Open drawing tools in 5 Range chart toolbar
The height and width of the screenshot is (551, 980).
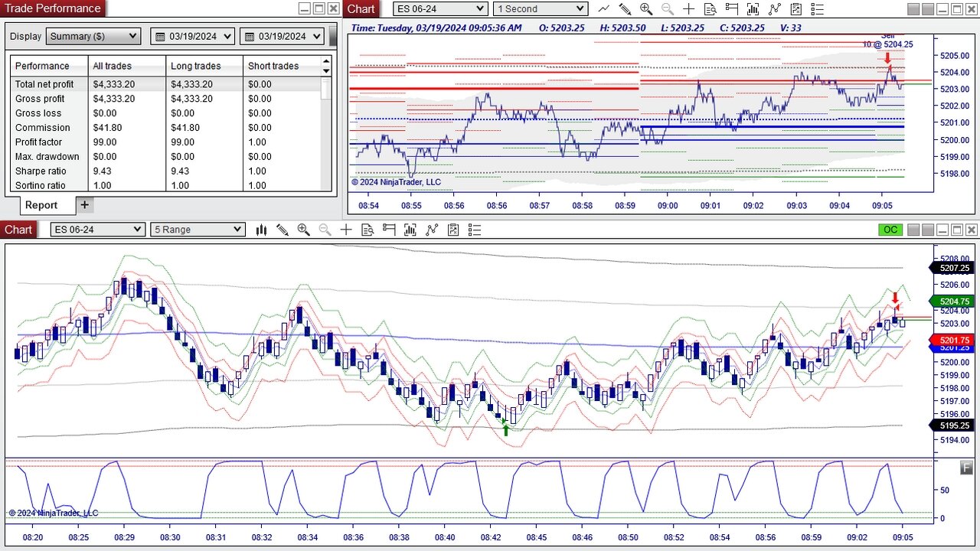tap(283, 230)
